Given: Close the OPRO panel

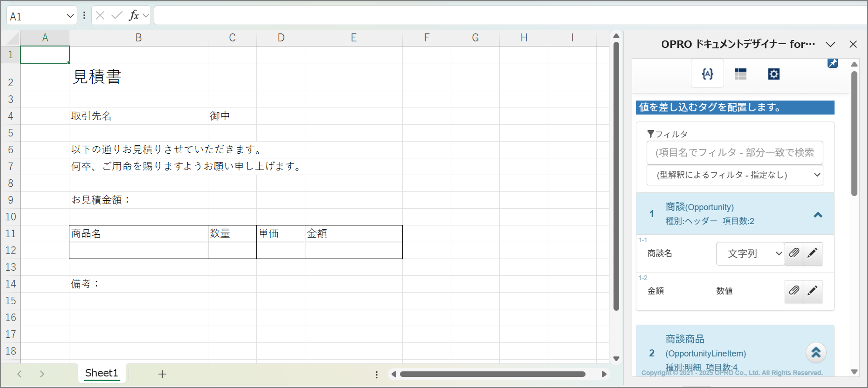Looking at the screenshot, I should (x=853, y=44).
